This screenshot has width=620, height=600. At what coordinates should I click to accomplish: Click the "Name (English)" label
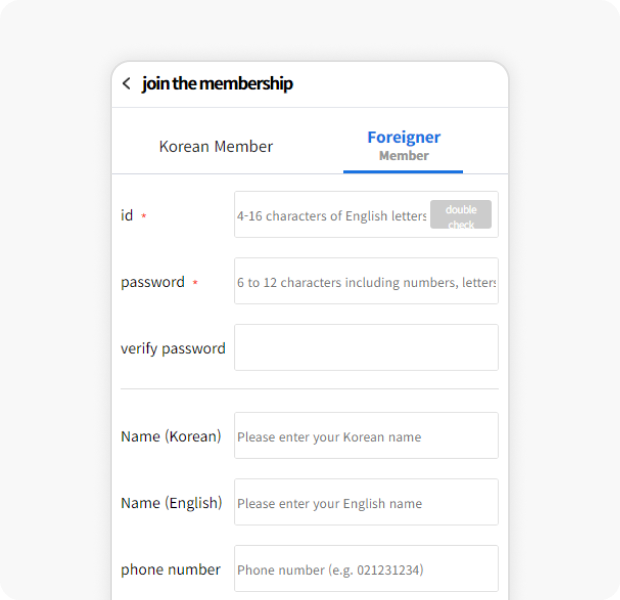[x=171, y=503]
